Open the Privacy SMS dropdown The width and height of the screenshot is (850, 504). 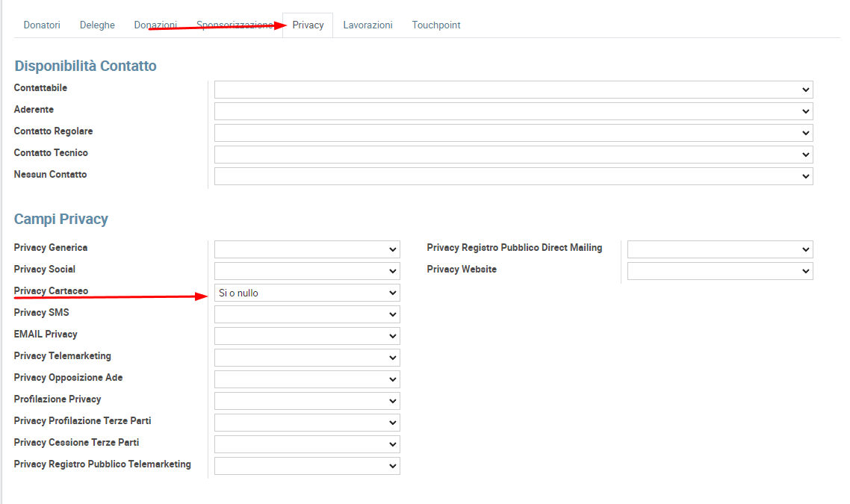click(307, 314)
